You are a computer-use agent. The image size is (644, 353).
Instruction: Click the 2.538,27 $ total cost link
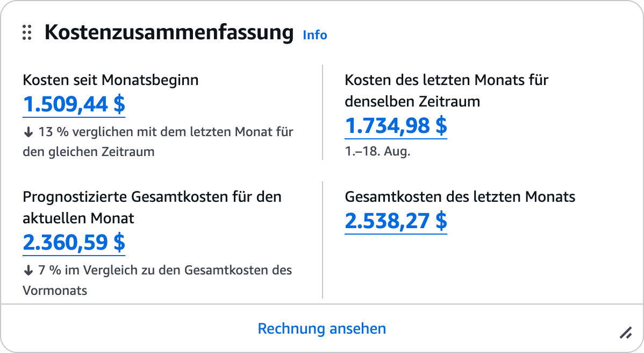pyautogui.click(x=396, y=221)
